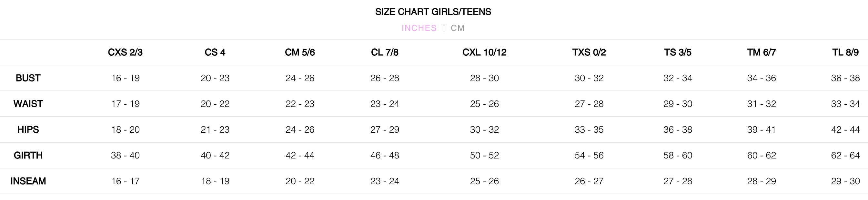Select the INCHES unit option
Viewport: 868px width, 200px height.
click(419, 28)
